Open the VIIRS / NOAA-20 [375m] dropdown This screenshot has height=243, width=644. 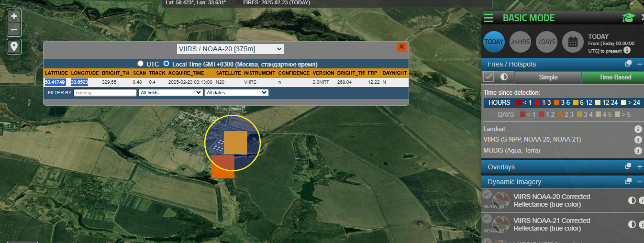pyautogui.click(x=230, y=49)
